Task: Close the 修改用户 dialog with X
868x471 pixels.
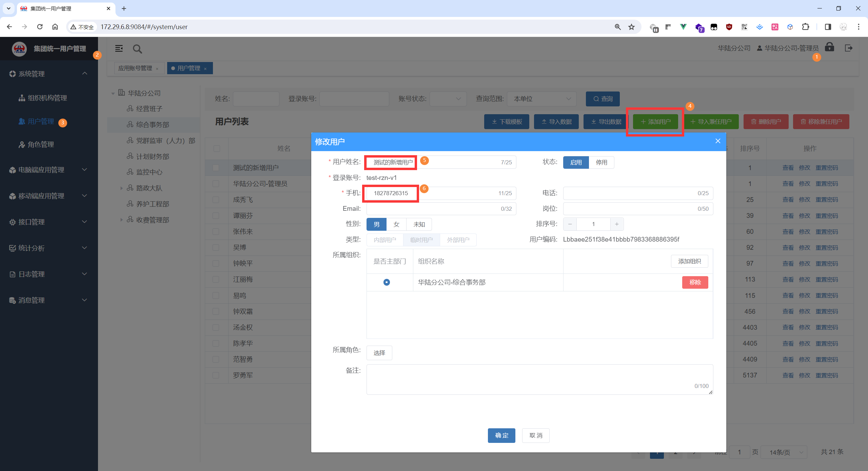Action: pyautogui.click(x=718, y=141)
